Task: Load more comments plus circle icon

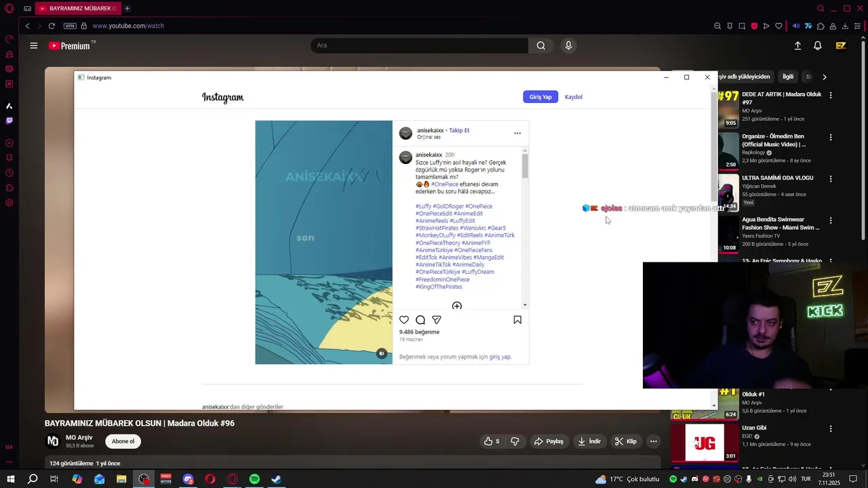Action: coord(457,306)
